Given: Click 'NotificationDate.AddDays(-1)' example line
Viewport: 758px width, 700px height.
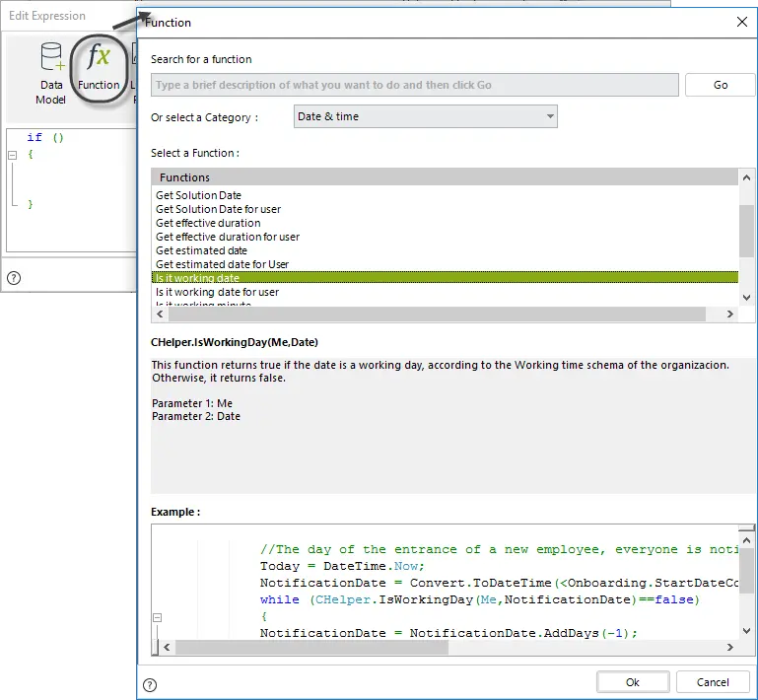Looking at the screenshot, I should point(448,633).
